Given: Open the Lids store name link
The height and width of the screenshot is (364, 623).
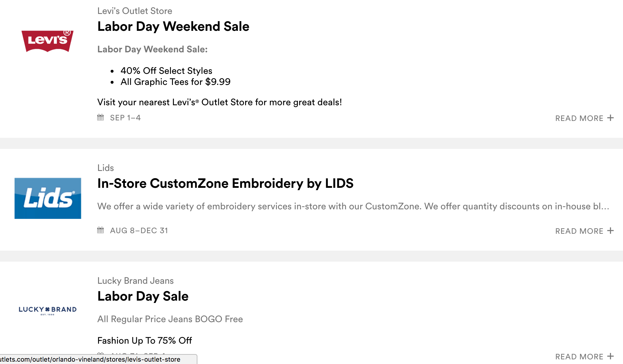Looking at the screenshot, I should click(x=105, y=168).
